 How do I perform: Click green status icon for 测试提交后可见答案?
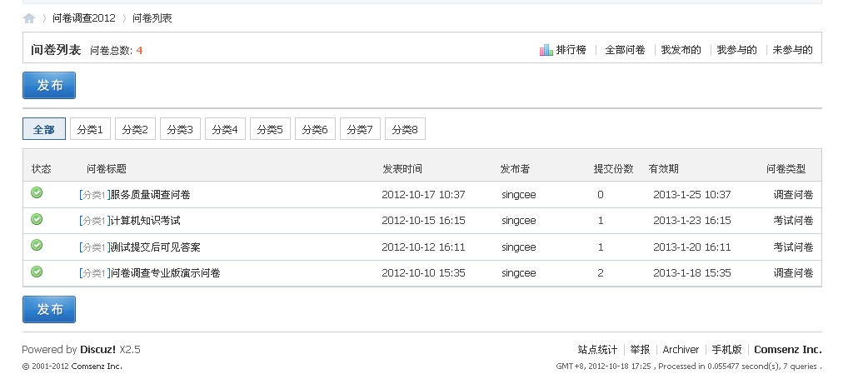(37, 245)
